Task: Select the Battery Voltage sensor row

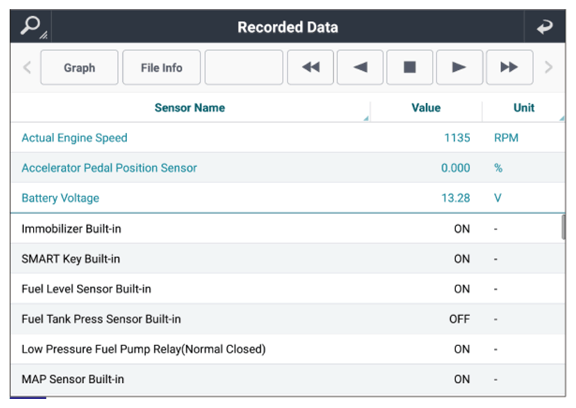Action: (x=288, y=198)
